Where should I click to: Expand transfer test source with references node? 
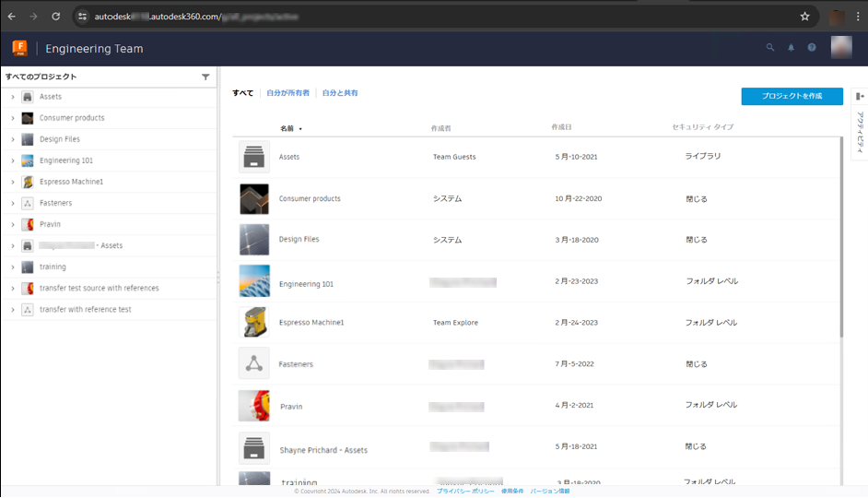13,288
